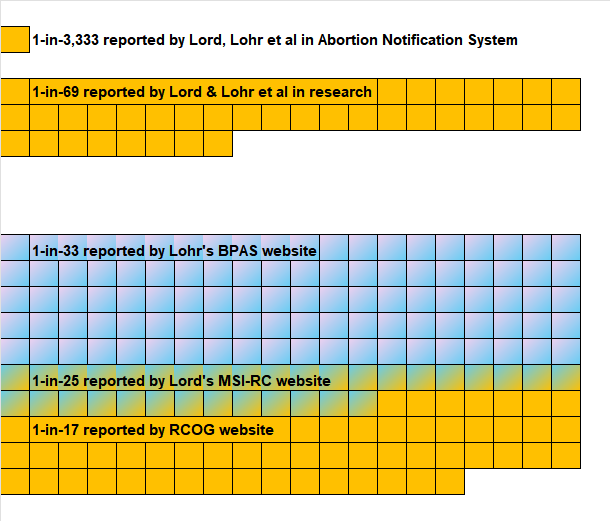This screenshot has height=521, width=610.
Task: Click the final orange square in the bottom row
Action: point(450,482)
